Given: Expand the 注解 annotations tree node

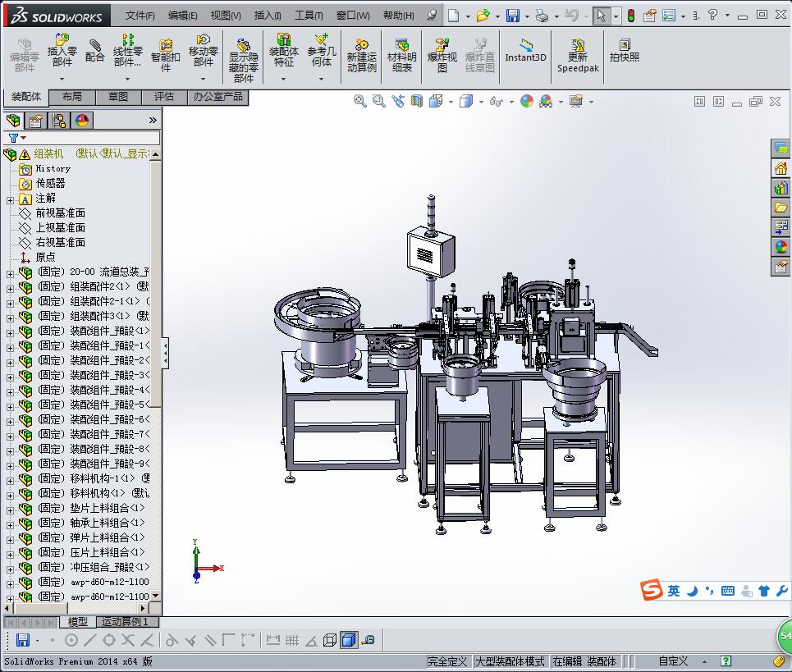Looking at the screenshot, I should pyautogui.click(x=10, y=199).
